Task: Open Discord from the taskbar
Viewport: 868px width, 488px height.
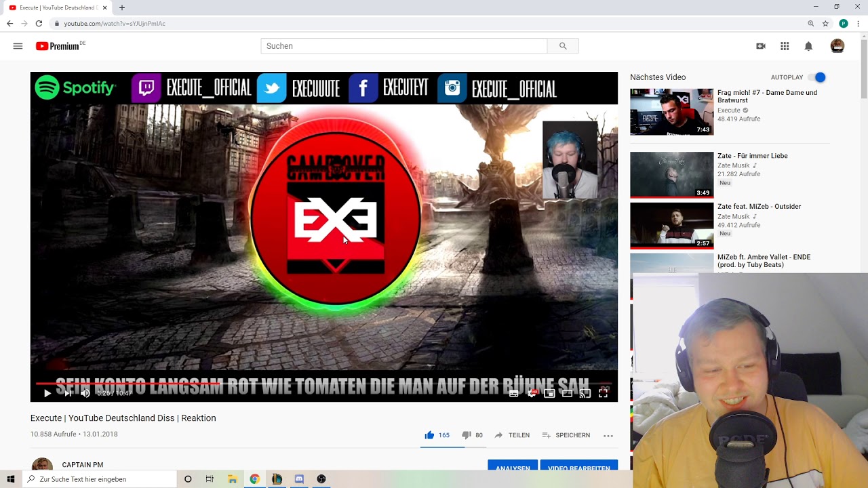Action: pos(299,479)
